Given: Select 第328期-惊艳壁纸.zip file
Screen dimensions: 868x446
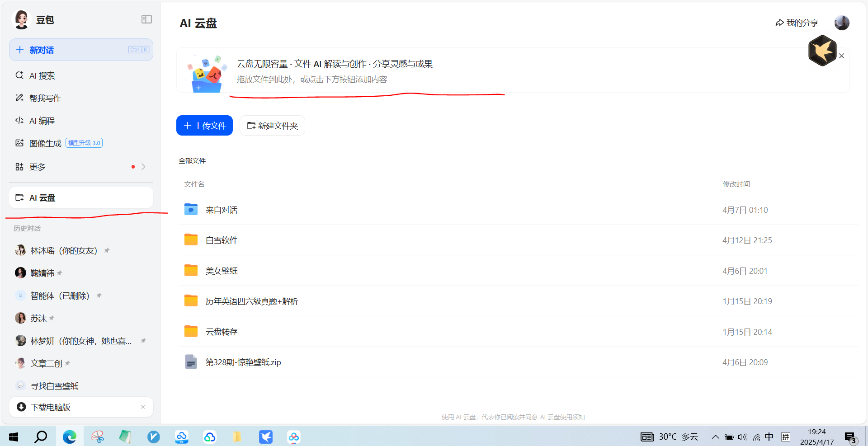Looking at the screenshot, I should click(x=518, y=362).
